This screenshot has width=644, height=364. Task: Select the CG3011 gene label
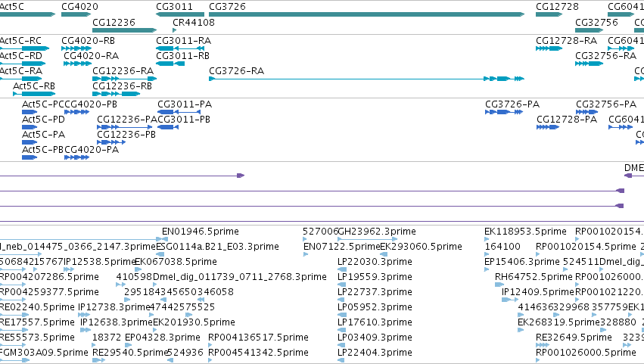pos(174,7)
